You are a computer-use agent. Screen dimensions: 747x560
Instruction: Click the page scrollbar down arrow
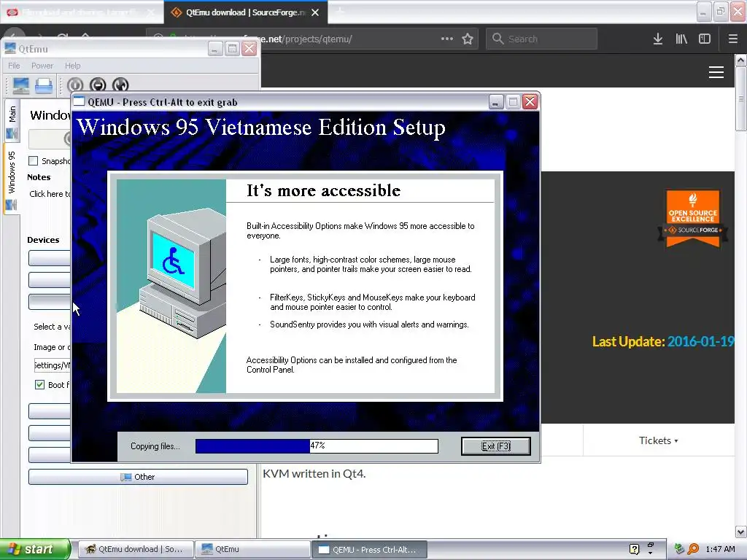point(740,532)
